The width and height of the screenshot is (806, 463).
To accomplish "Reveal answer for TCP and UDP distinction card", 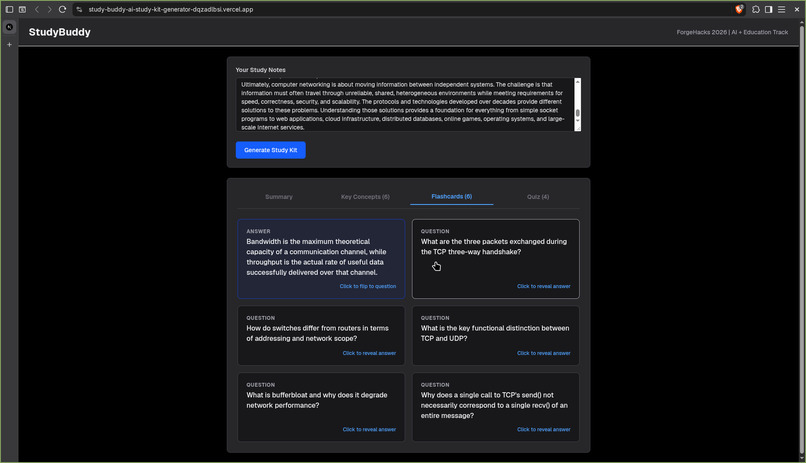I will click(543, 353).
